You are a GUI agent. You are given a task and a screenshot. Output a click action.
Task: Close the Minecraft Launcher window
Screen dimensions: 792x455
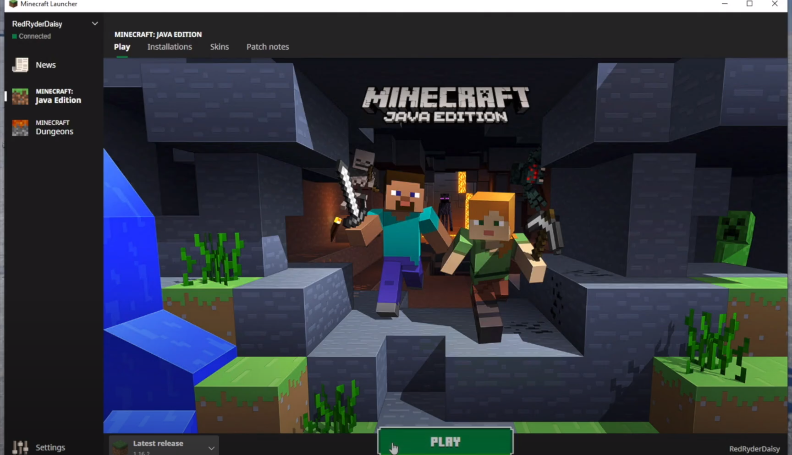[774, 4]
